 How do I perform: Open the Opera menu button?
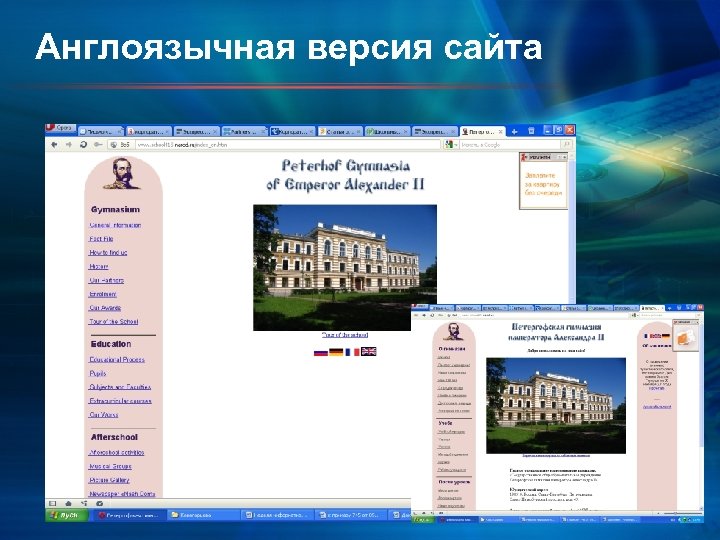coord(61,128)
